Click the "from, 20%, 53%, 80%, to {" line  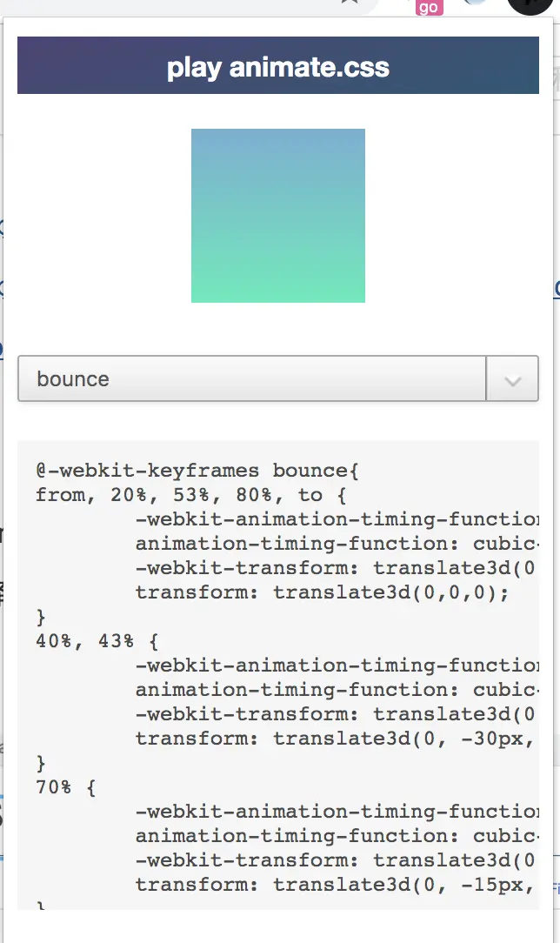(x=179, y=495)
